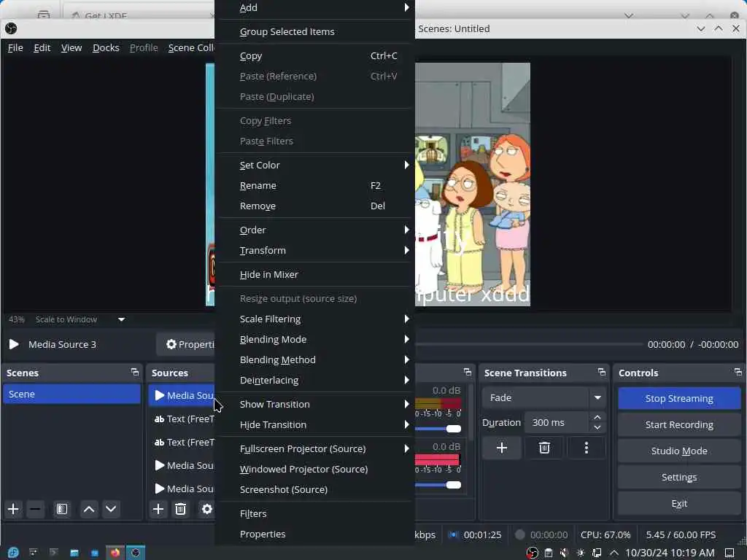Open source properties gear in Sources dock
Screen dimensions: 747x560
click(206, 509)
